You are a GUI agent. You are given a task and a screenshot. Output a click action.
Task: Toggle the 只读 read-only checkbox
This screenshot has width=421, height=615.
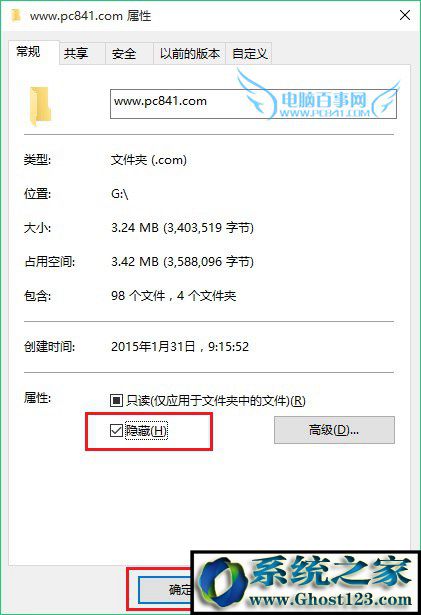click(x=116, y=400)
